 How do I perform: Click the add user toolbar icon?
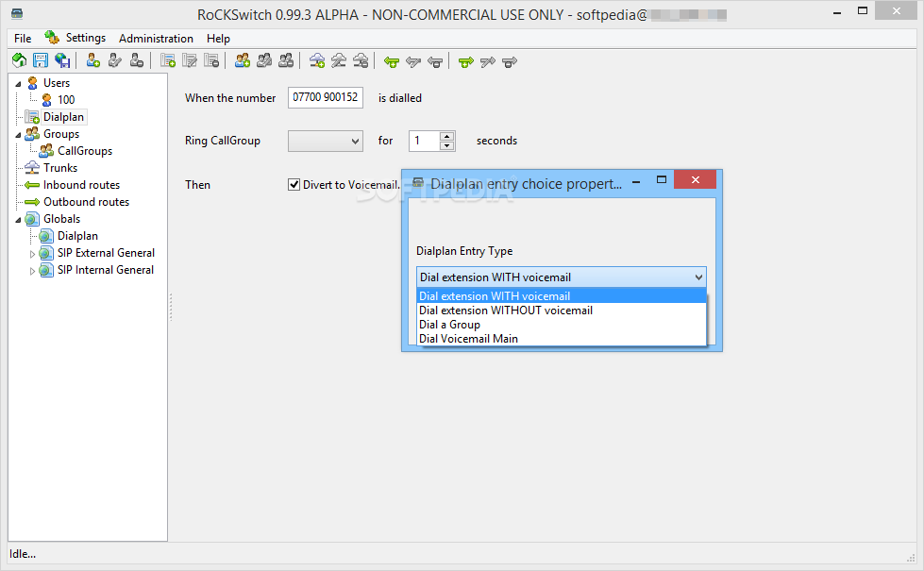[x=93, y=60]
